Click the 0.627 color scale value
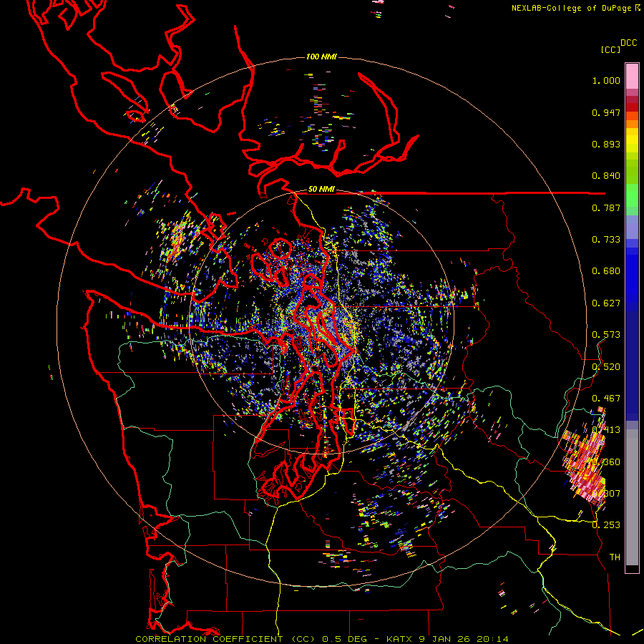This screenshot has height=644, width=644. pos(606,303)
